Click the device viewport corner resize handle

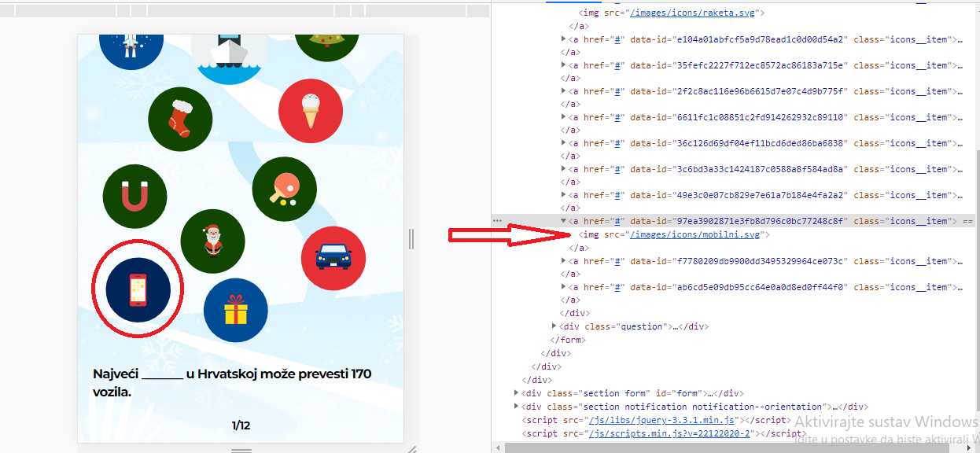coord(411,449)
